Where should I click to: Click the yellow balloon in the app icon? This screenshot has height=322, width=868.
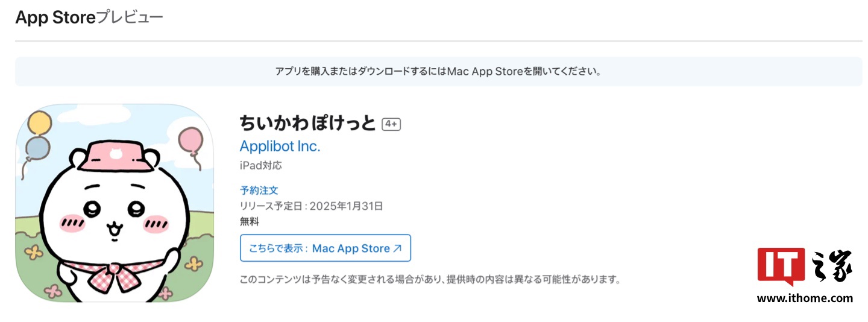(40, 124)
